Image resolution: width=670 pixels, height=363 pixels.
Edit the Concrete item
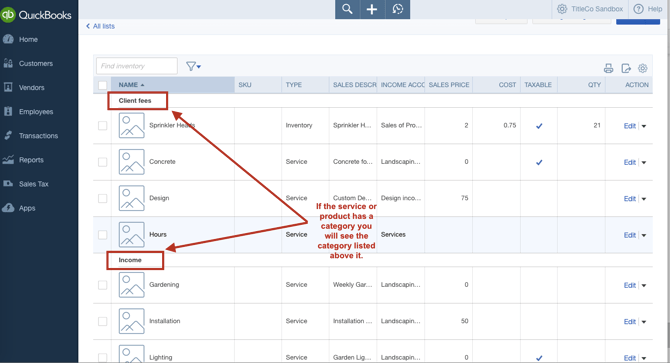[630, 162]
